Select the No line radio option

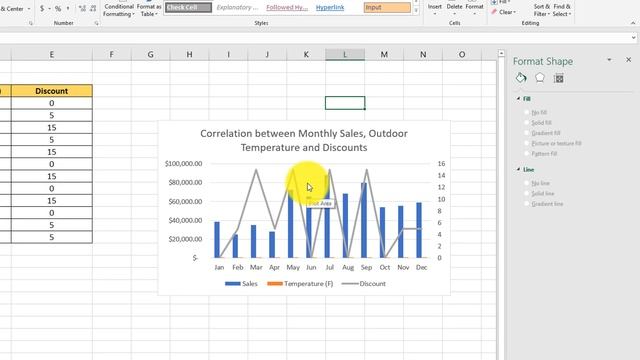(527, 183)
